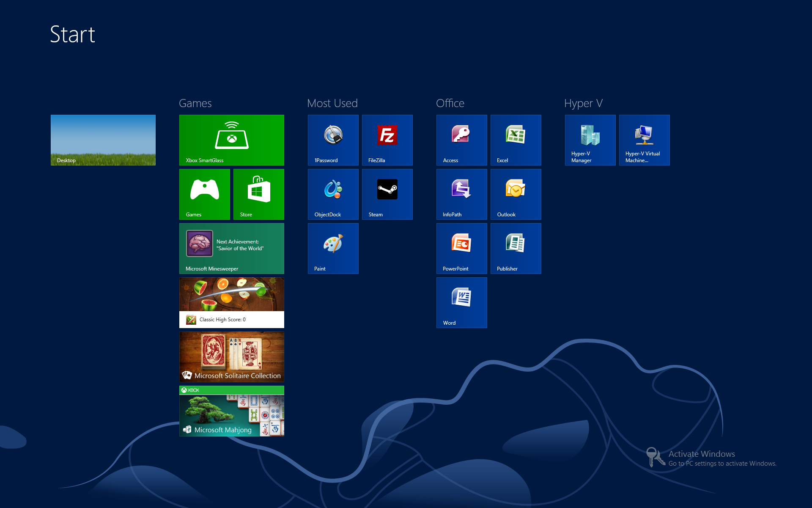This screenshot has width=812, height=508.
Task: Click the Games group heading
Action: point(195,103)
